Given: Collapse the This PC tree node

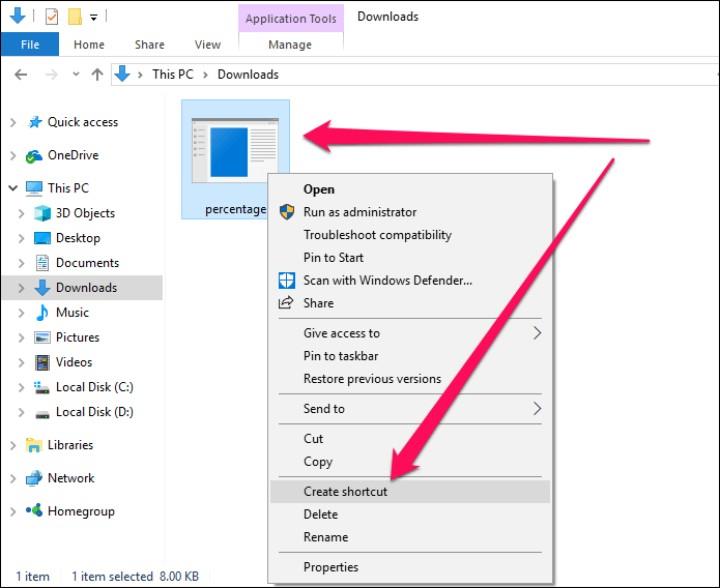Looking at the screenshot, I should point(12,188).
